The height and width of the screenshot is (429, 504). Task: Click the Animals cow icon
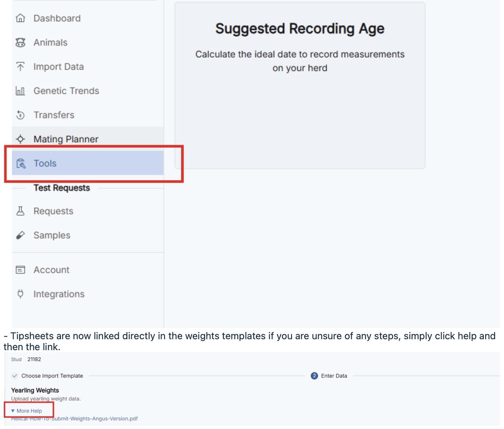pos(21,42)
